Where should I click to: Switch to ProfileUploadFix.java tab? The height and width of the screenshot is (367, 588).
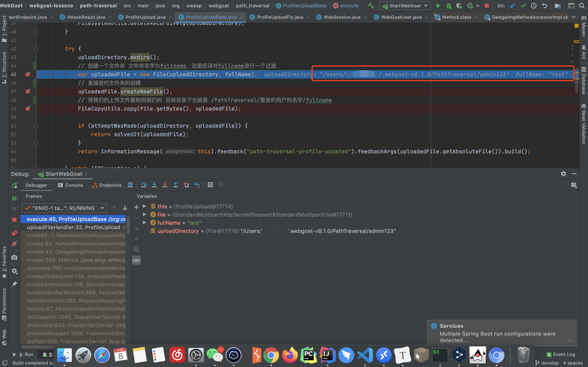coord(280,17)
